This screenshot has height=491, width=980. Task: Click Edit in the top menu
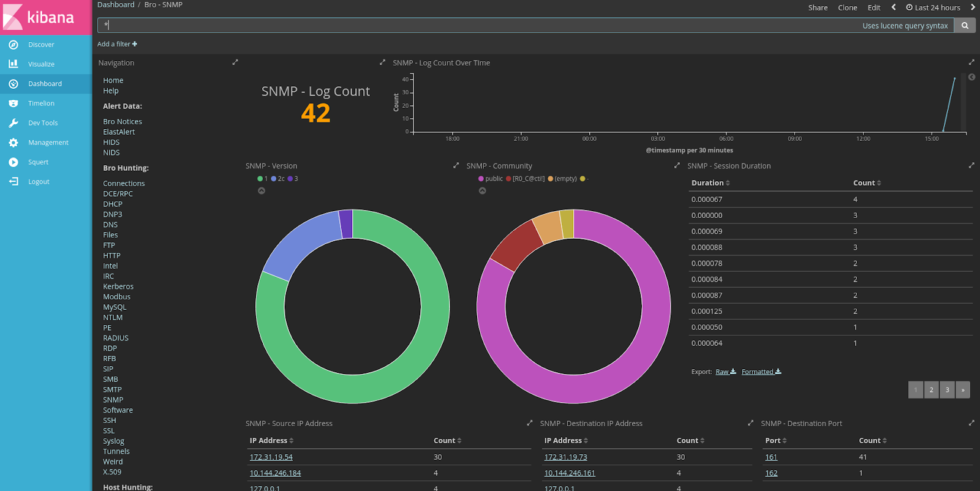tap(874, 8)
